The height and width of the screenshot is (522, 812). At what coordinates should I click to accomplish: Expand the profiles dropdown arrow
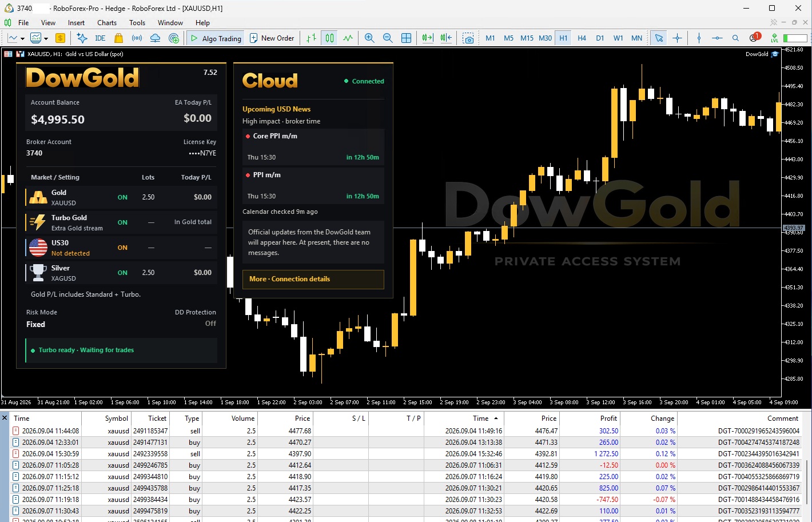coord(46,39)
